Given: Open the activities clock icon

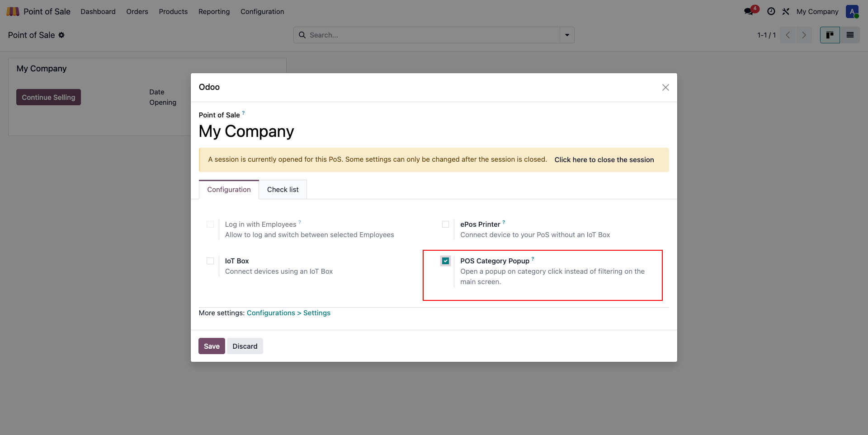Looking at the screenshot, I should 771,11.
